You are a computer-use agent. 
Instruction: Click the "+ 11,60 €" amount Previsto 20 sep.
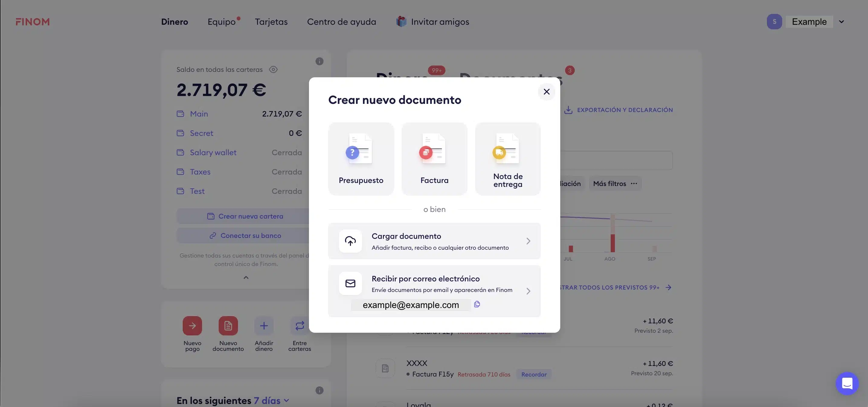658,364
